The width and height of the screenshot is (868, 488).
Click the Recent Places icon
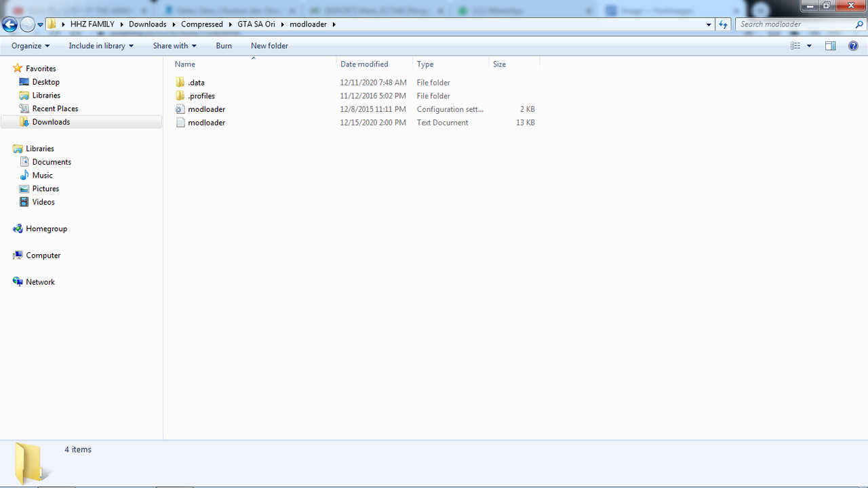24,108
